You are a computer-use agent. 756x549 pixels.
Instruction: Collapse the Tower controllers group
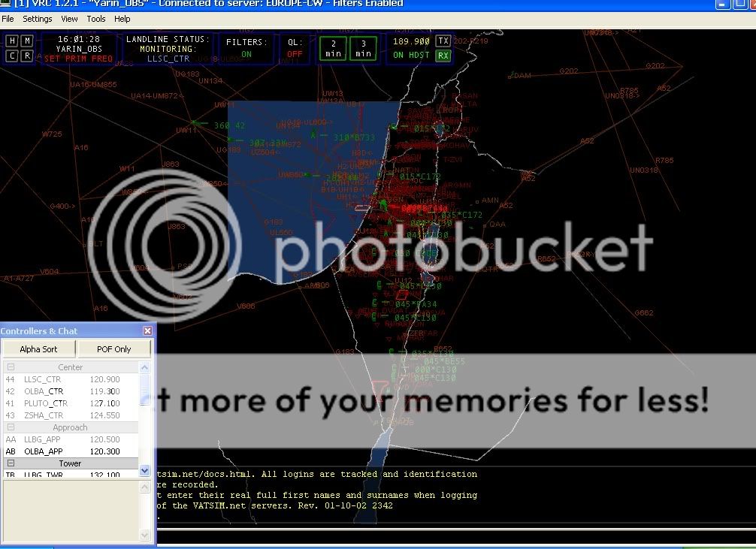pos(11,463)
